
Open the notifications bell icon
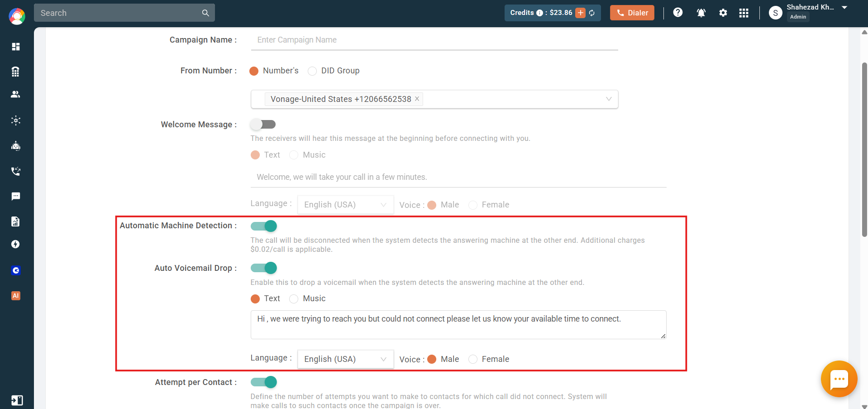(701, 13)
